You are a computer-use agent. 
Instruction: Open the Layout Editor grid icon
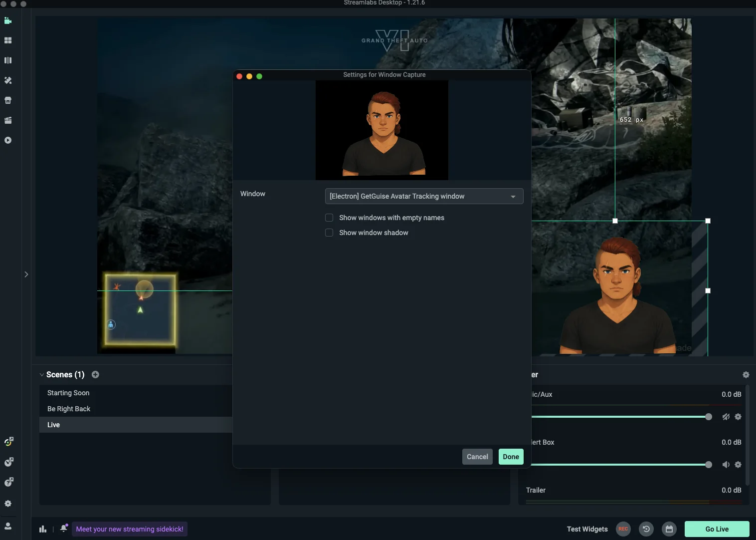click(x=8, y=40)
